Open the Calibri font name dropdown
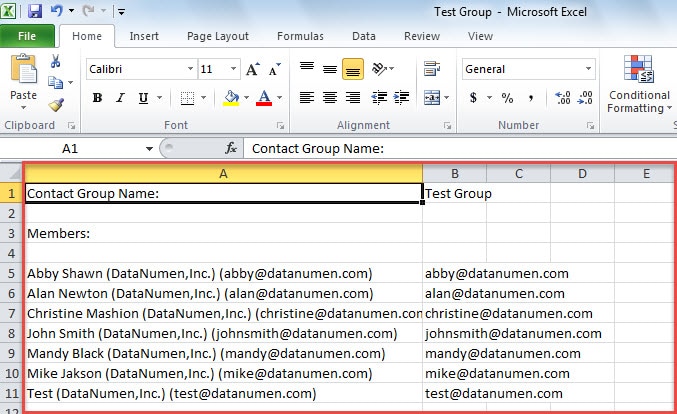 [x=190, y=69]
